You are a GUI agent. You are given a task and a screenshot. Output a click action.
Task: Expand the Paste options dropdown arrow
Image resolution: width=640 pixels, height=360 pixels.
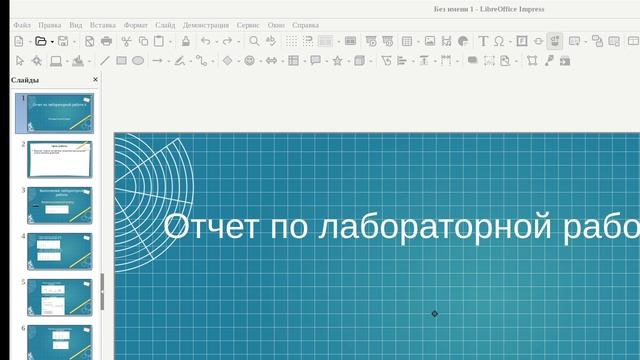pos(170,42)
